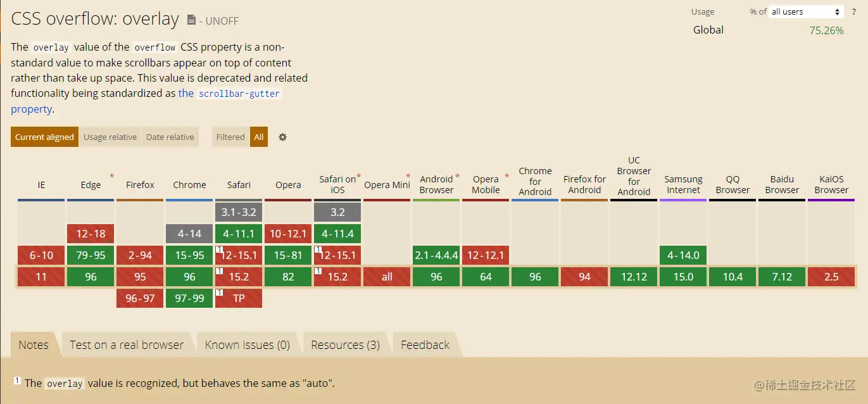Click the Chrome column header

pos(189,185)
